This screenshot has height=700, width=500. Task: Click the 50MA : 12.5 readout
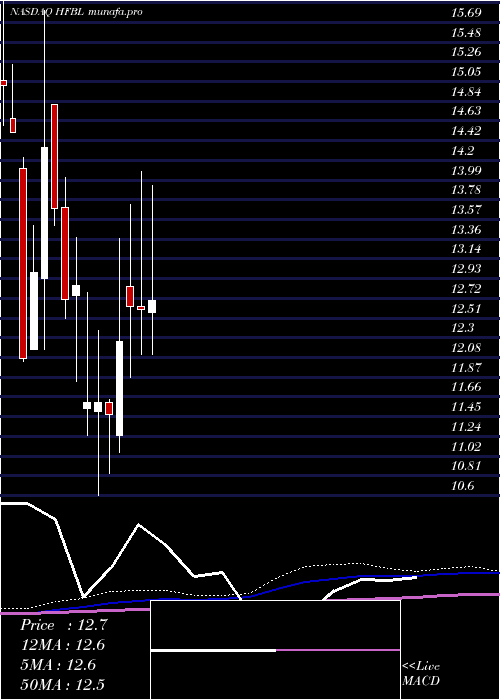pyautogui.click(x=63, y=684)
